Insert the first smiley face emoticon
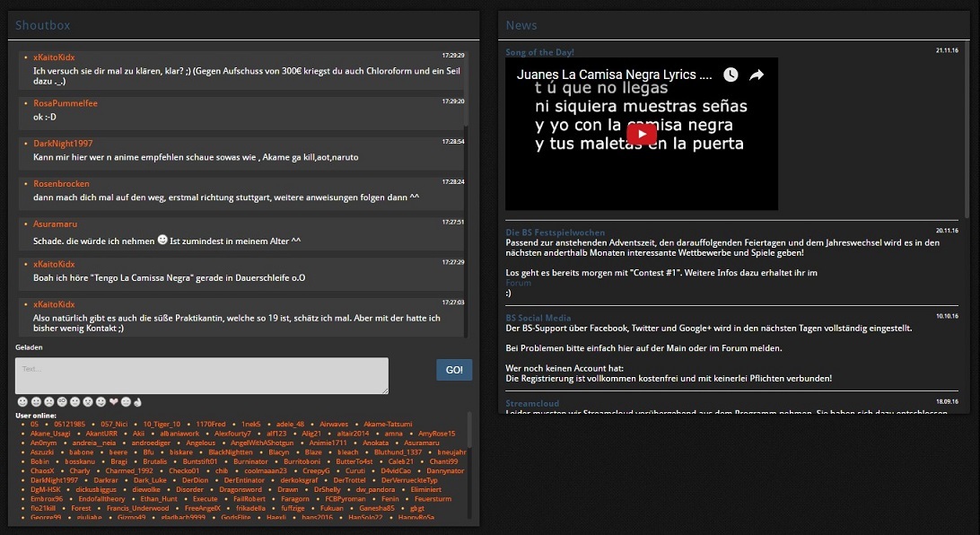980x535 pixels. (x=22, y=402)
